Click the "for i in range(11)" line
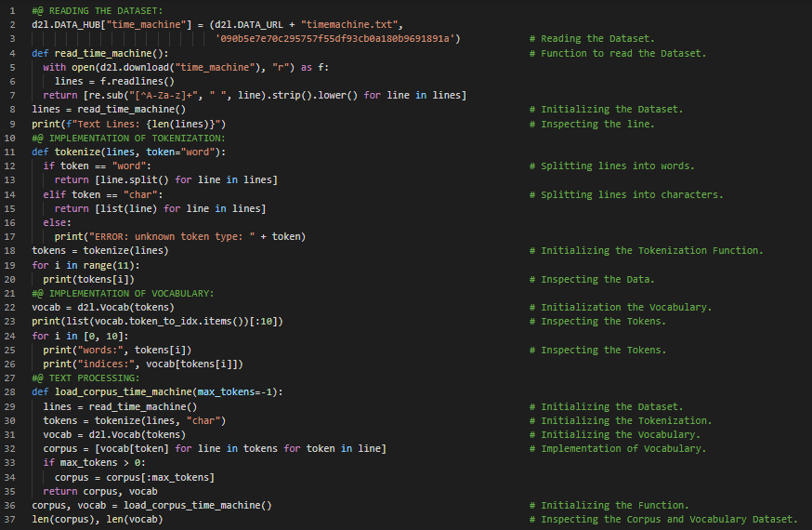This screenshot has width=812, height=530. click(84, 265)
